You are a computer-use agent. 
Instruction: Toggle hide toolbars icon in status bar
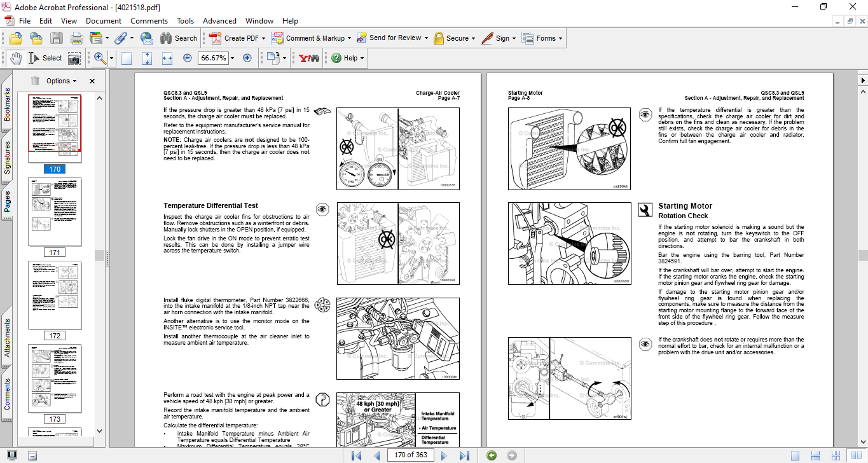tap(32, 455)
